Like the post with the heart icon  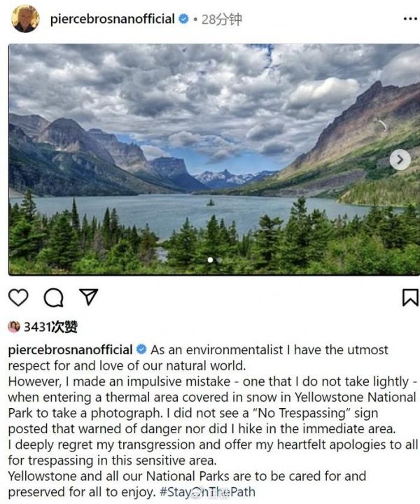(x=18, y=297)
